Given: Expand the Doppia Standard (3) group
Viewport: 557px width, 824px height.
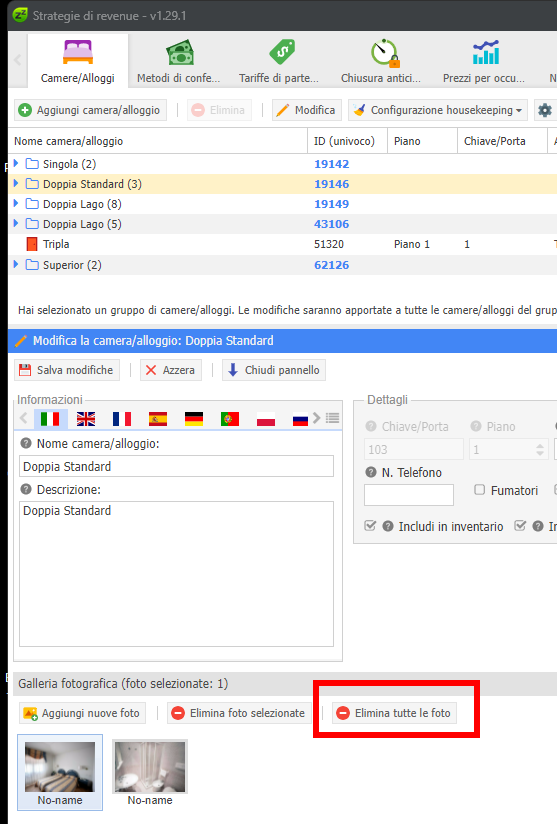Looking at the screenshot, I should [16, 183].
